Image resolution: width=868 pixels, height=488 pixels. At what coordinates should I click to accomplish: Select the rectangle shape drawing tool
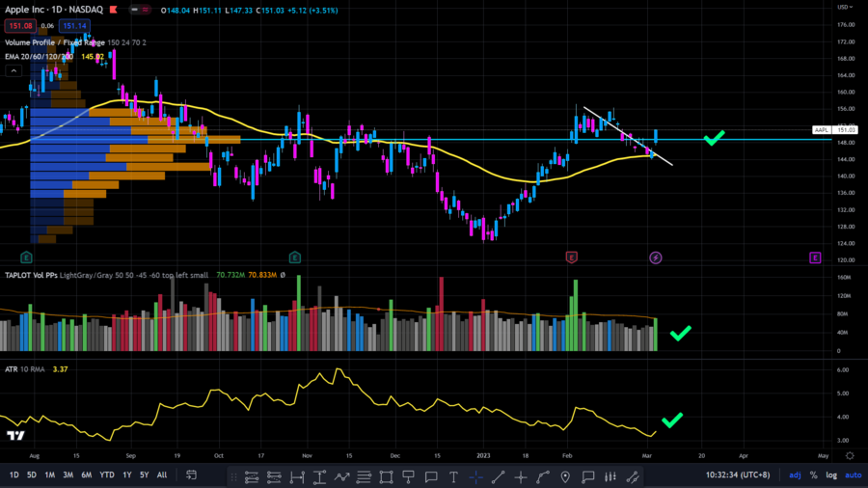pos(386,476)
